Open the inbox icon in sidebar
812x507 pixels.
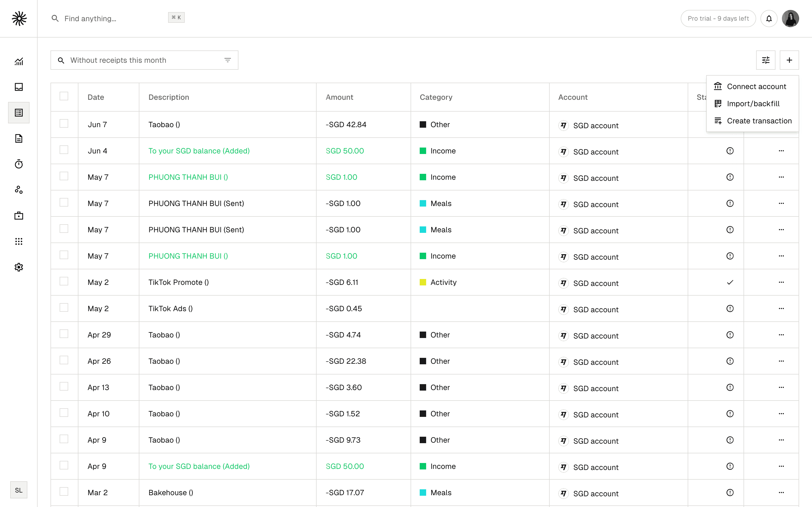pyautogui.click(x=19, y=87)
